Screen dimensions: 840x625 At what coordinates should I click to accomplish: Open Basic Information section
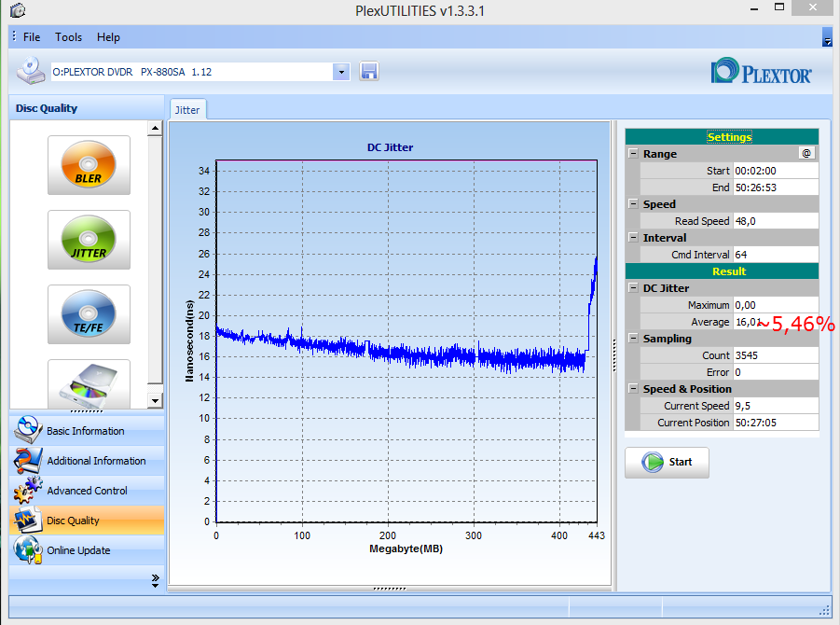click(87, 430)
